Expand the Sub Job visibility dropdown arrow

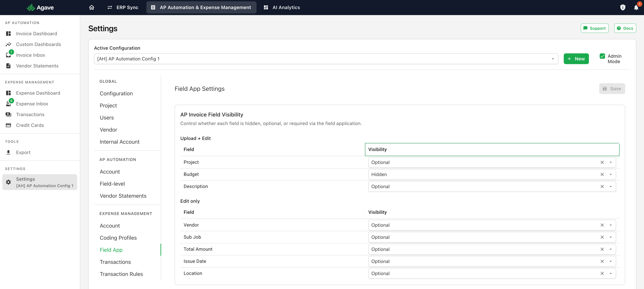coord(610,237)
